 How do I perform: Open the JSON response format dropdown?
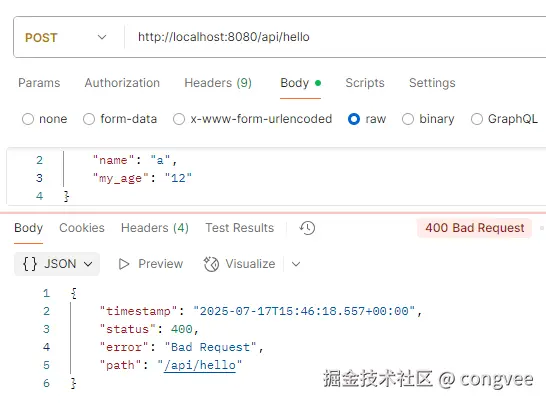[x=57, y=264]
